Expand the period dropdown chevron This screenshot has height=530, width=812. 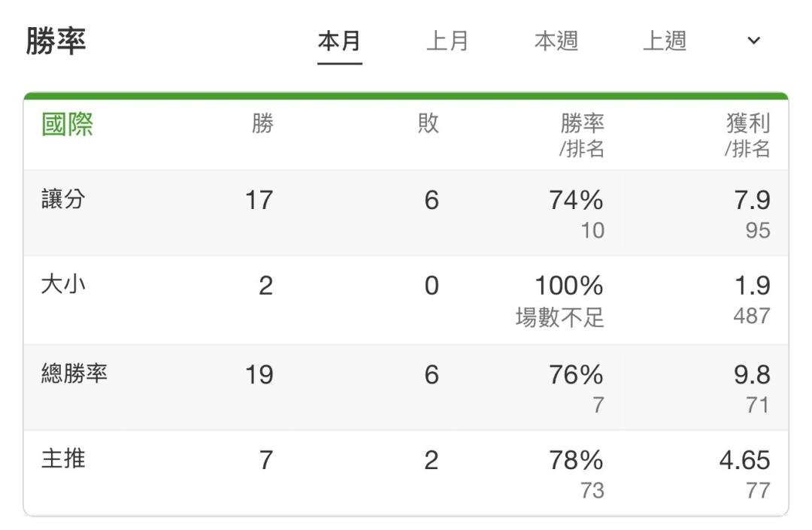(753, 41)
